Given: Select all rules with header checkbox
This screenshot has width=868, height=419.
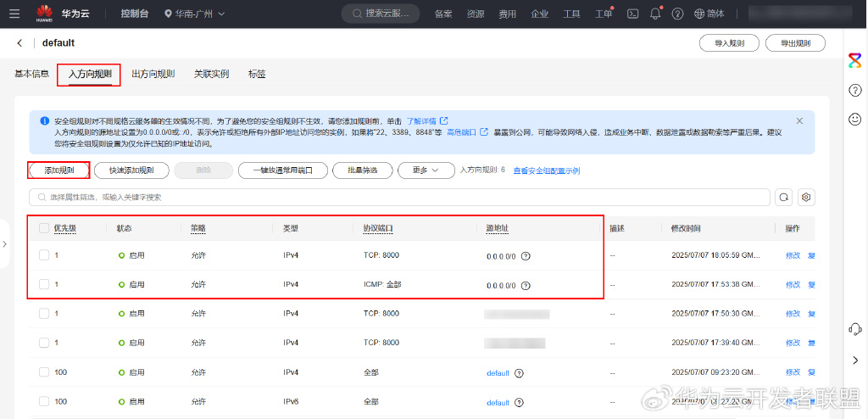Looking at the screenshot, I should pyautogui.click(x=44, y=228).
